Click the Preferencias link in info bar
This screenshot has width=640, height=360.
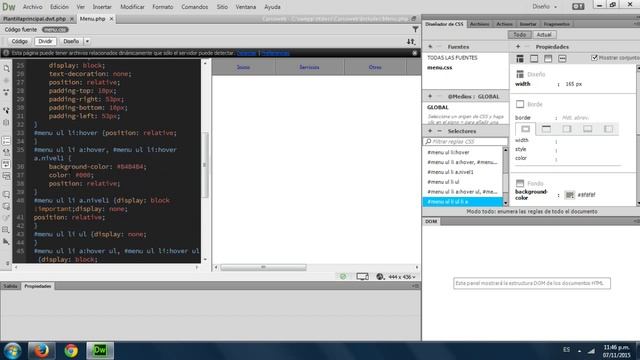275,53
